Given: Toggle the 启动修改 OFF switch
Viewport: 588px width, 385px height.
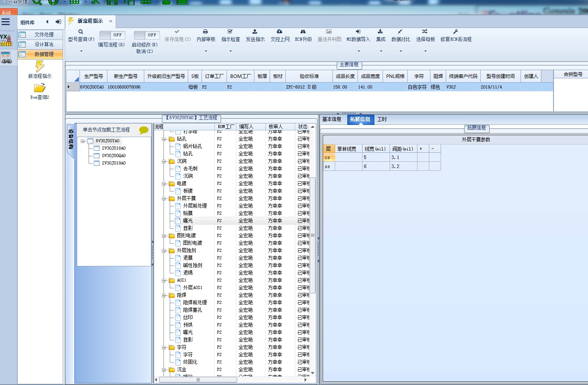Looking at the screenshot, I should click(147, 35).
